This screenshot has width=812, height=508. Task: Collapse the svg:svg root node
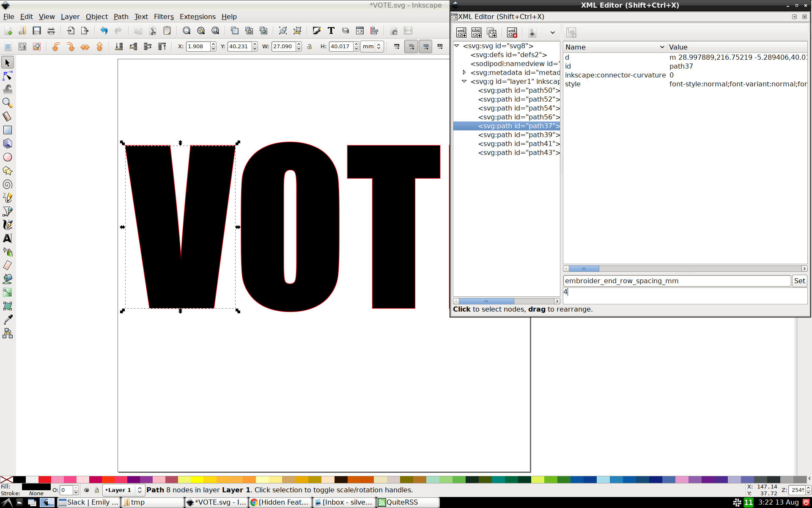457,46
